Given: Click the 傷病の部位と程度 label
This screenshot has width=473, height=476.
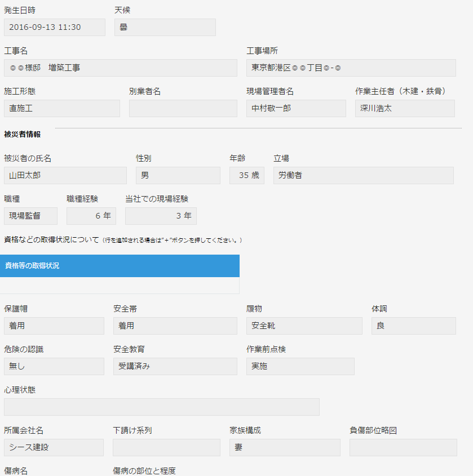Looking at the screenshot, I should (144, 471).
